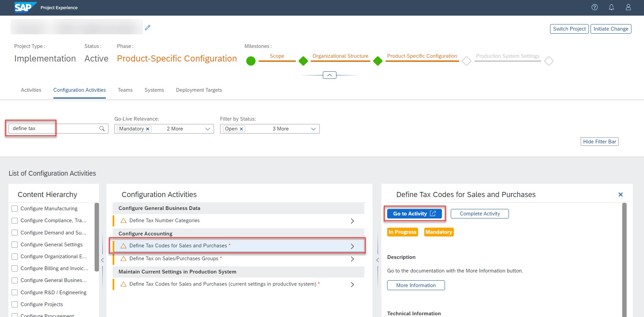Click the pencil edit project name icon
Screen dimensions: 644x317
(148, 28)
